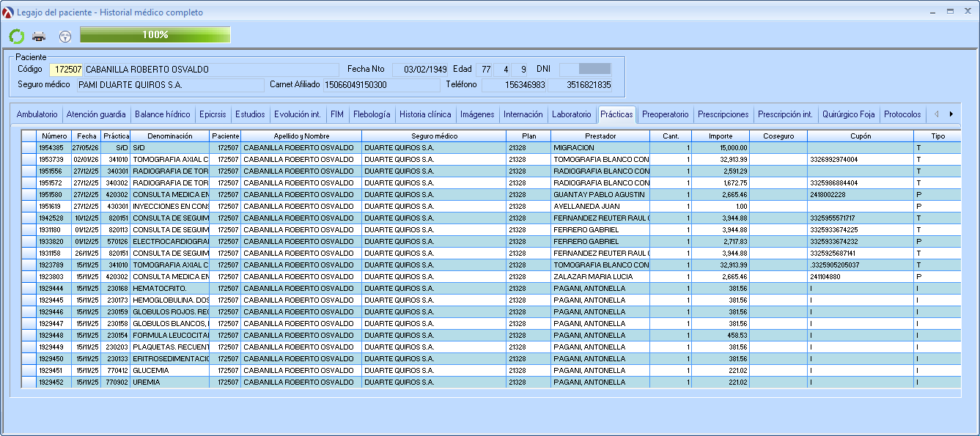The image size is (980, 436).
Task: Show the Imágenes tab
Action: (x=477, y=114)
